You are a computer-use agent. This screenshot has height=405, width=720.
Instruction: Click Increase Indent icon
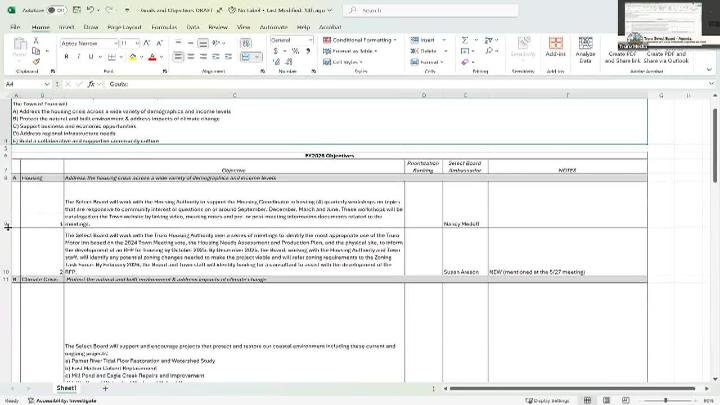coord(228,56)
